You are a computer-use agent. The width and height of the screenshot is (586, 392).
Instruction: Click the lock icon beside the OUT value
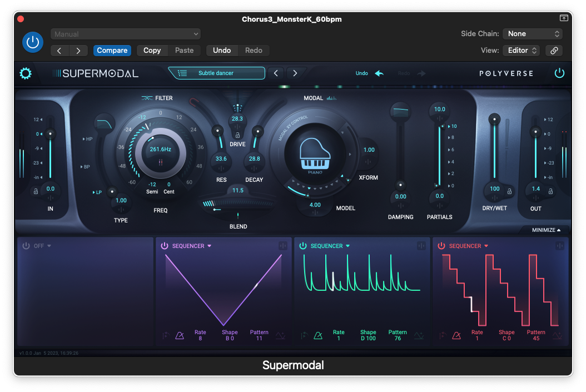coord(550,191)
